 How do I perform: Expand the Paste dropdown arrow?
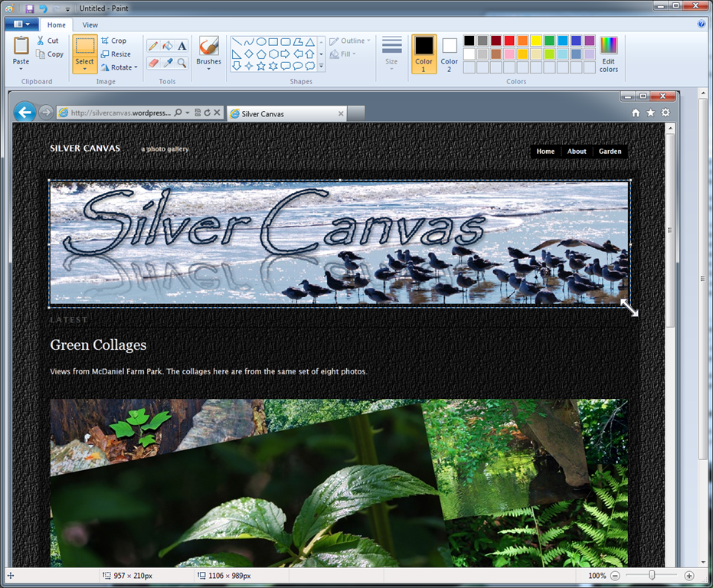pos(21,69)
